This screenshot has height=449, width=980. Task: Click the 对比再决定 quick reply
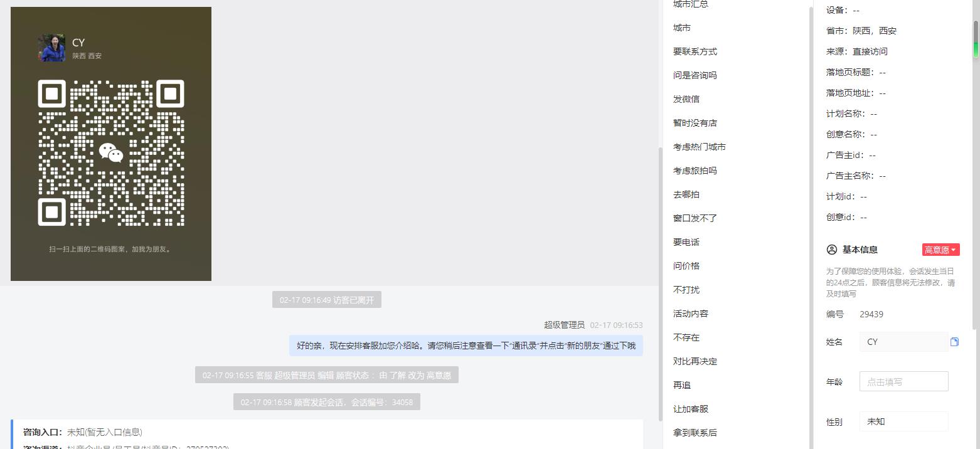click(x=695, y=361)
